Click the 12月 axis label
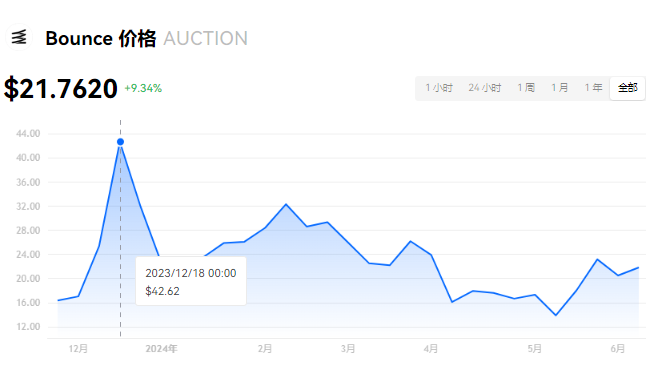Image resolution: width=646 pixels, height=370 pixels. pyautogui.click(x=78, y=349)
